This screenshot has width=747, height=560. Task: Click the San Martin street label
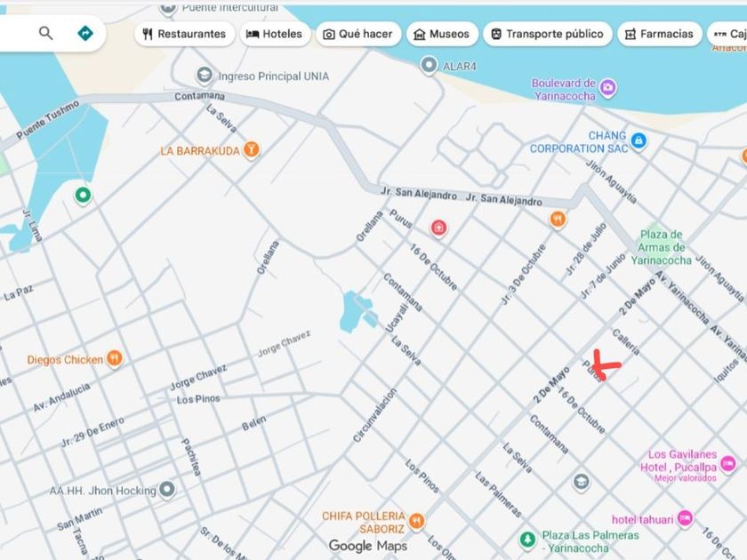coord(79,519)
